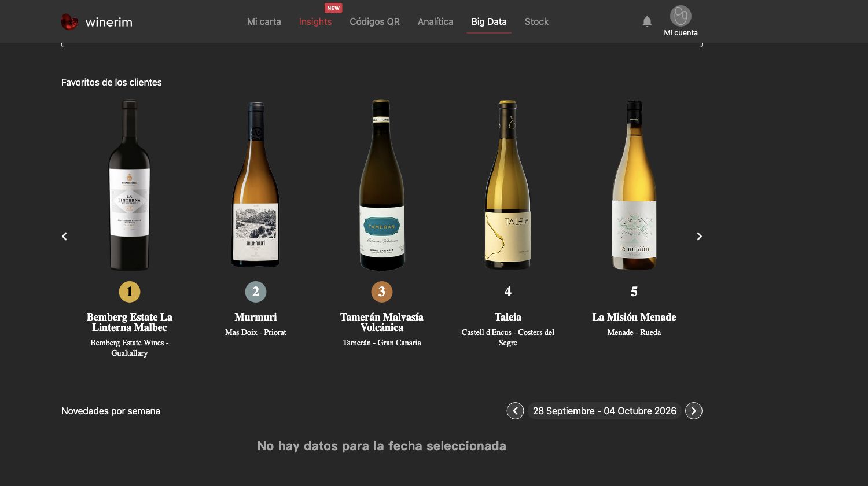Click Tamerán Malvasía Volcánica title
The height and width of the screenshot is (486, 868).
382,322
